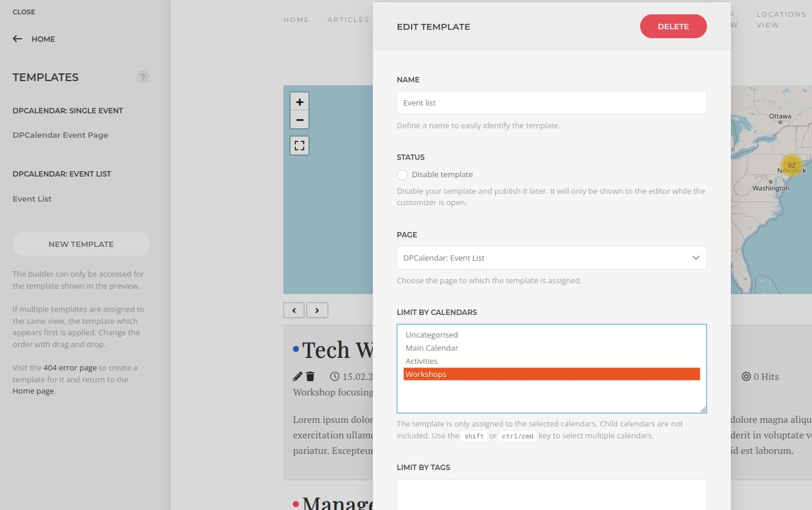
Task: Expand the map to fullscreen
Action: [x=300, y=145]
